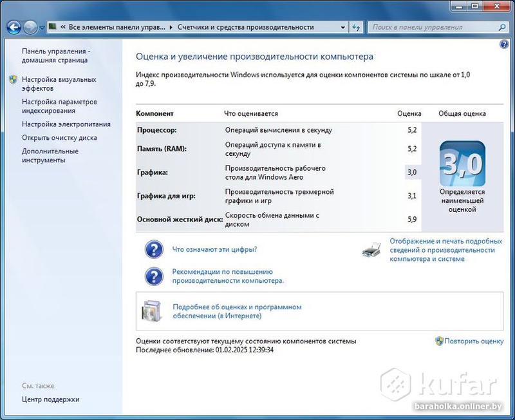Click the help icon next to 'Что означают эти цифры?'
This screenshot has width=515, height=420.
click(x=154, y=249)
